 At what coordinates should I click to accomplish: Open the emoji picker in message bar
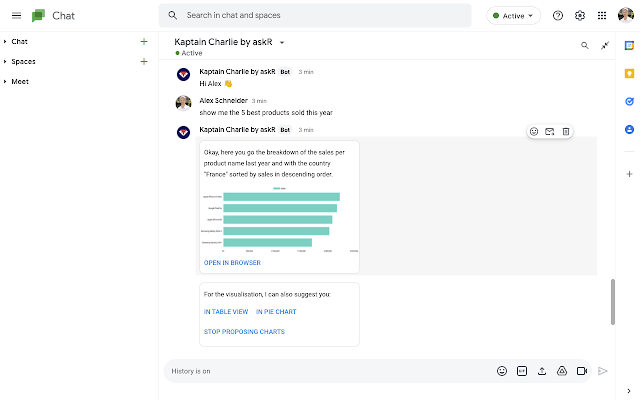[502, 371]
